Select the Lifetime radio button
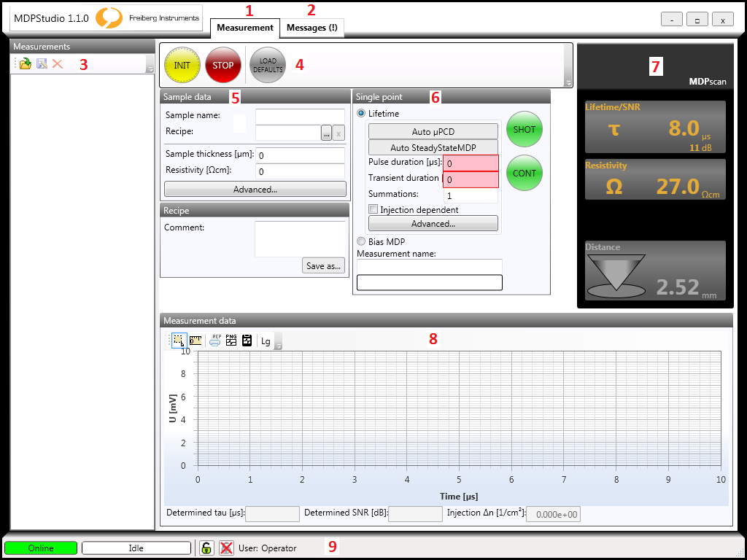Viewport: 747px width, 560px height. coord(361,114)
